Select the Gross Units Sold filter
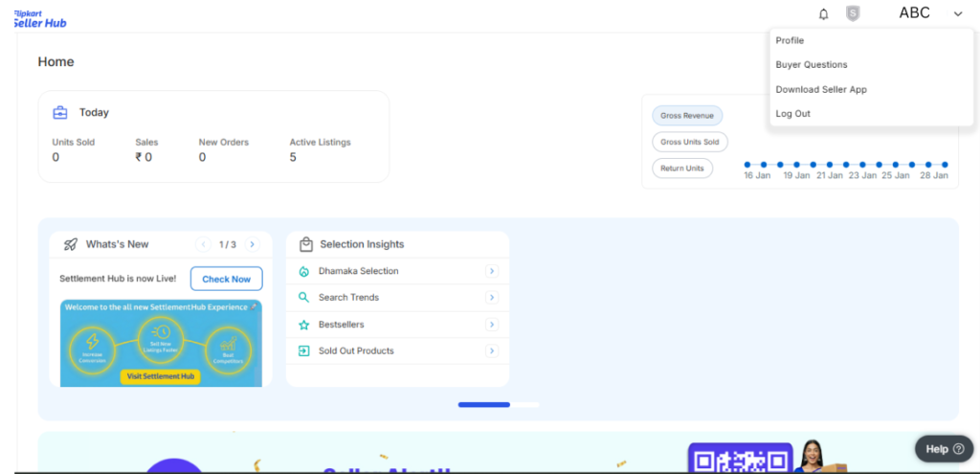 coord(690,142)
